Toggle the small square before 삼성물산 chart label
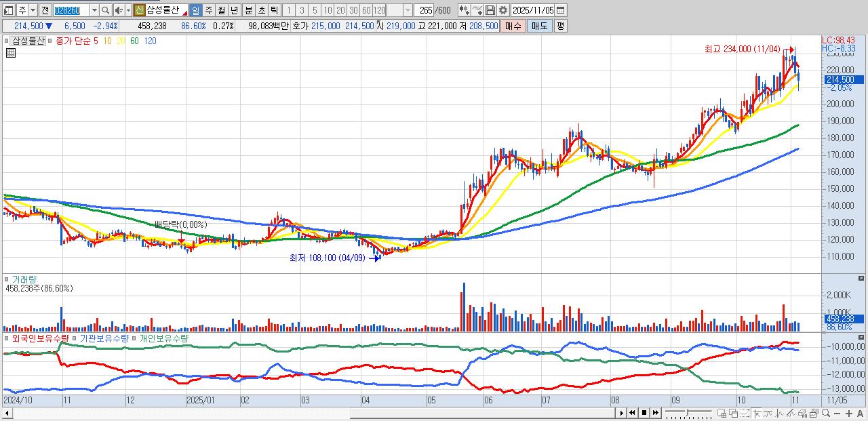The image size is (868, 421). tap(7, 41)
